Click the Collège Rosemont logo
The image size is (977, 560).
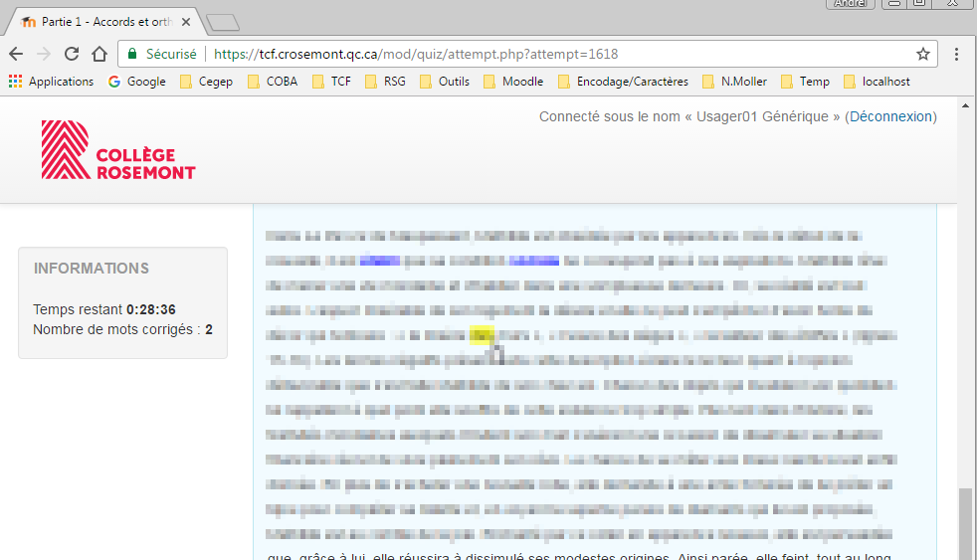pos(118,150)
